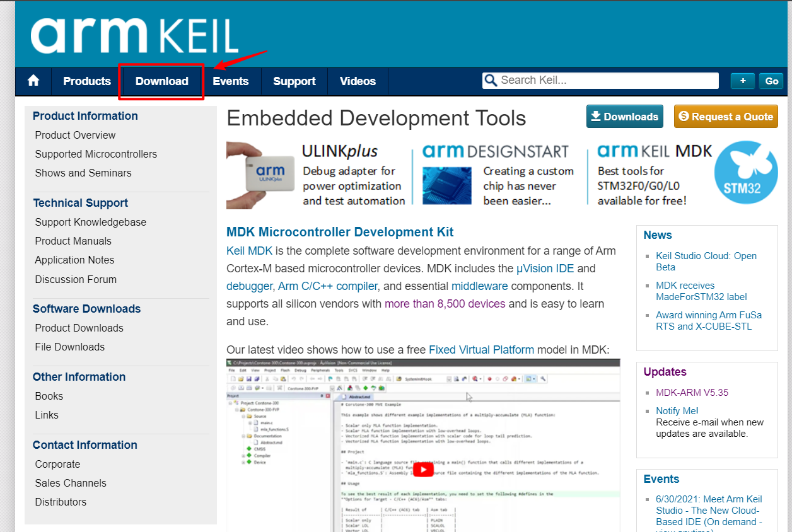Viewport: 792px width, 532px height.
Task: Click the Notify Me! link
Action: pyautogui.click(x=677, y=411)
